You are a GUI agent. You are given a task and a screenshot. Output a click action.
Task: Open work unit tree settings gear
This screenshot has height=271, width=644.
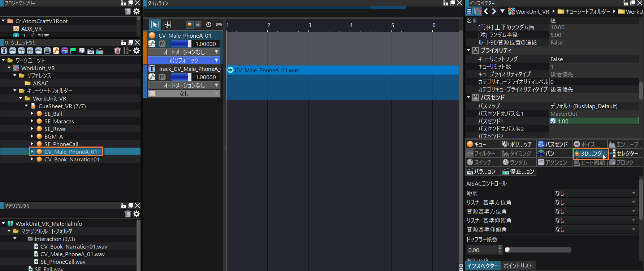(x=137, y=51)
